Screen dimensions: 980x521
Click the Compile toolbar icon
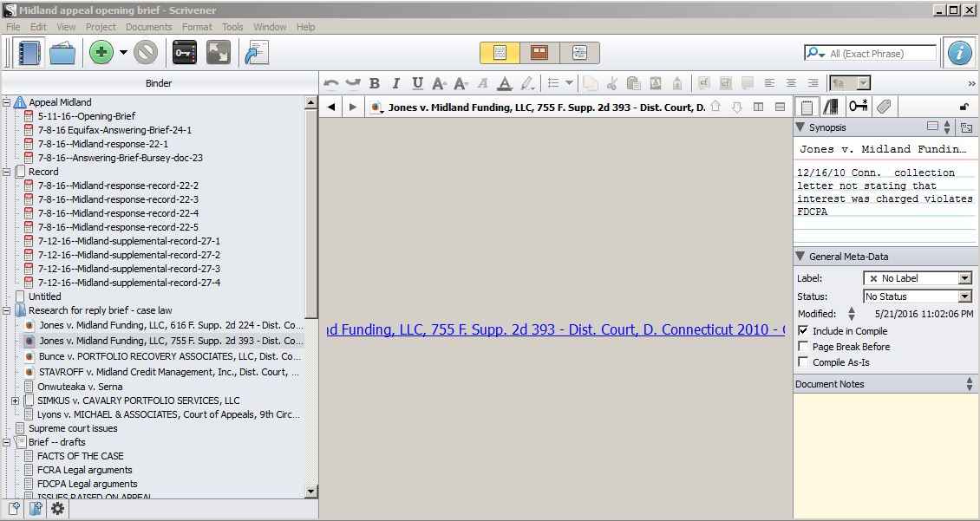coord(256,53)
